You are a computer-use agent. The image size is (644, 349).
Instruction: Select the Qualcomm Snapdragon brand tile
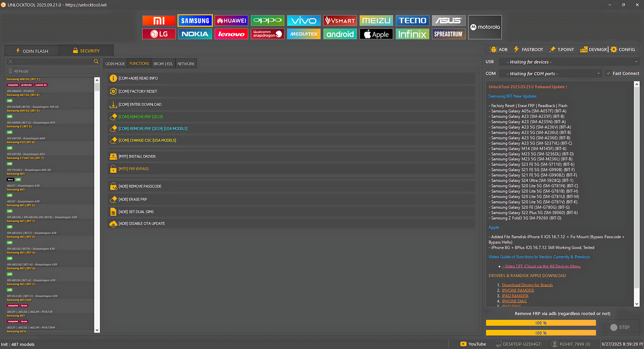[267, 34]
